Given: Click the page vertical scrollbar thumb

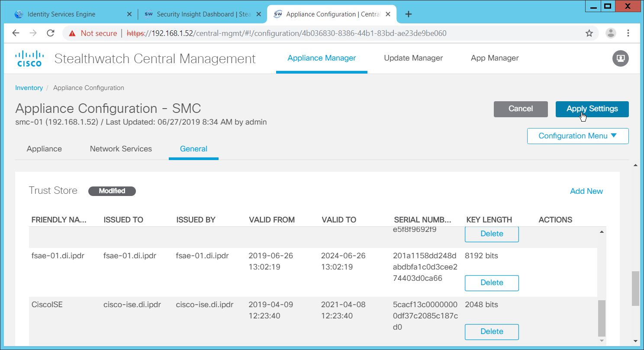Looking at the screenshot, I should point(635,288).
